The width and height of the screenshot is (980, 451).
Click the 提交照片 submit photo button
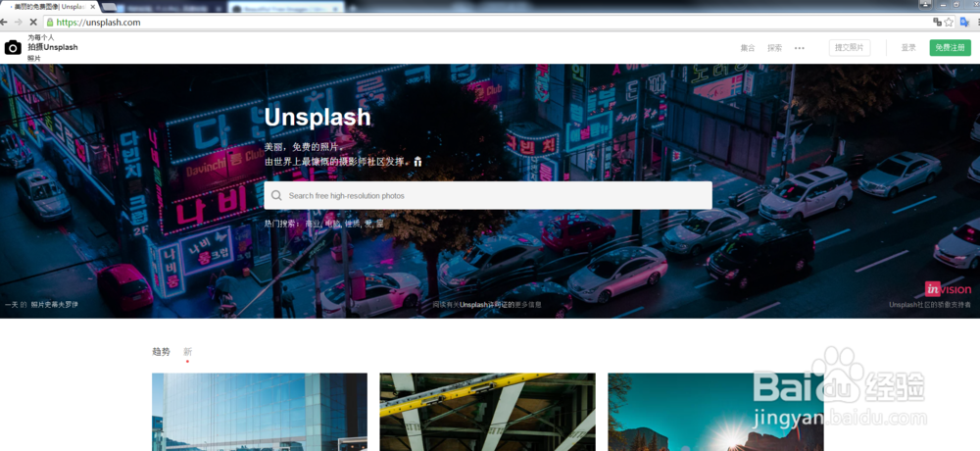(850, 48)
